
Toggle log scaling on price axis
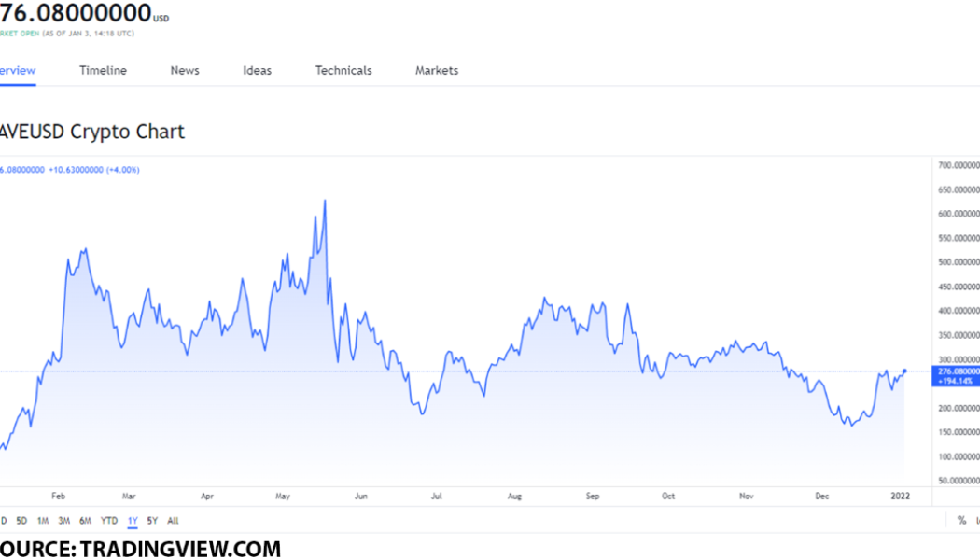977,520
